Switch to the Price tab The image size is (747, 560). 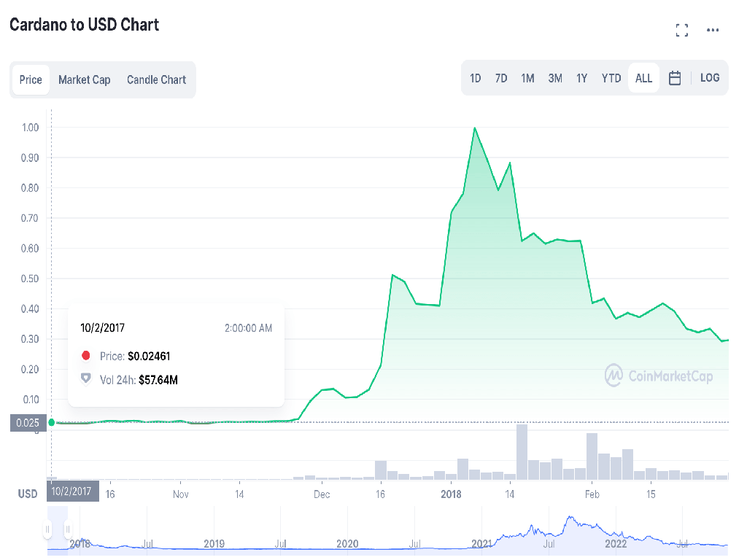pyautogui.click(x=31, y=79)
